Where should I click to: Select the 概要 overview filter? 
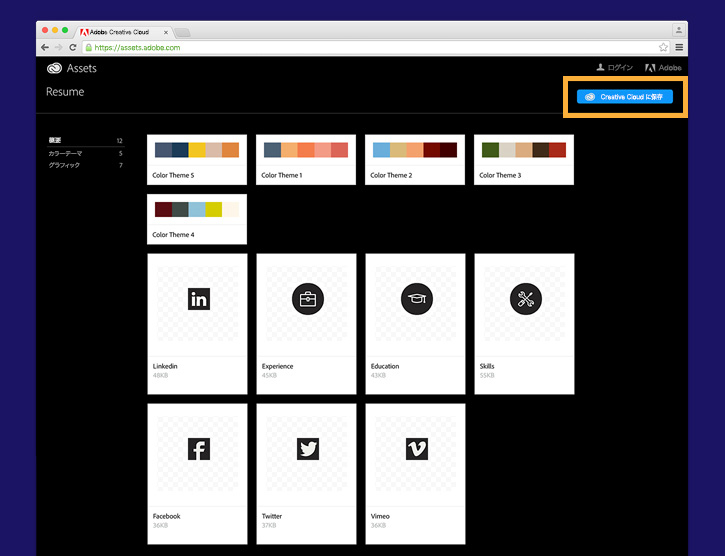pos(86,140)
